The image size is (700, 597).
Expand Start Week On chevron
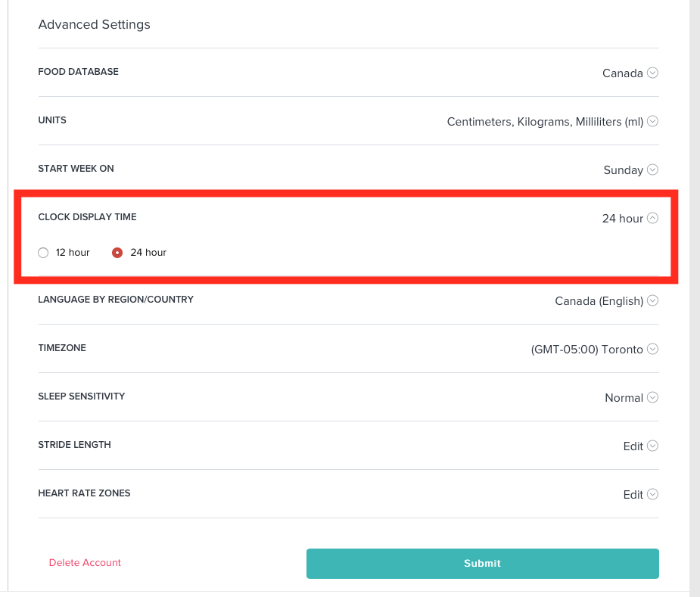tap(652, 169)
